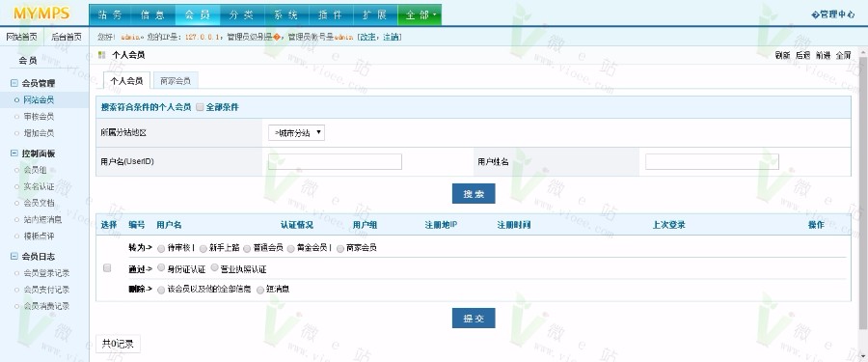Open 实名认证 in sidebar

[x=39, y=187]
